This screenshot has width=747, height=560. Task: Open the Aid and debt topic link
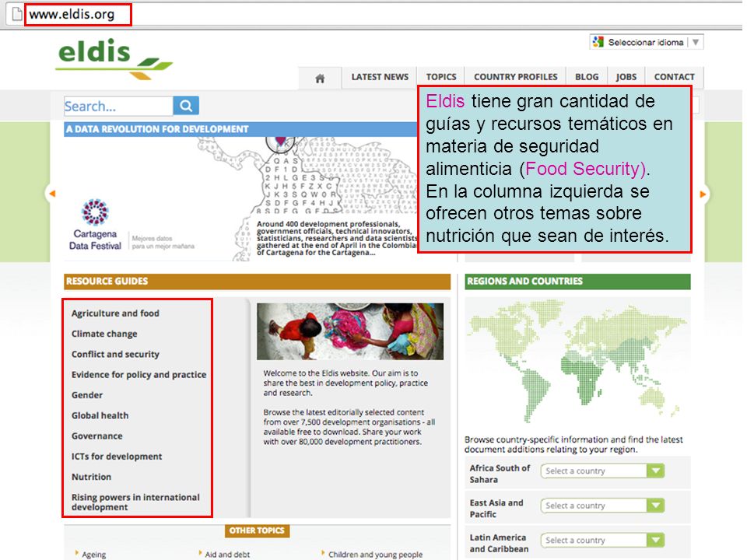227,555
